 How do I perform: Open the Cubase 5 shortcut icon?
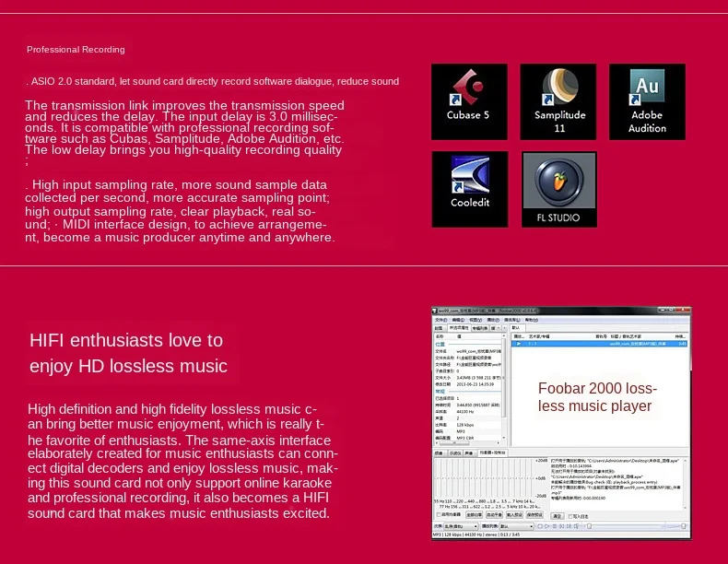coord(469,101)
